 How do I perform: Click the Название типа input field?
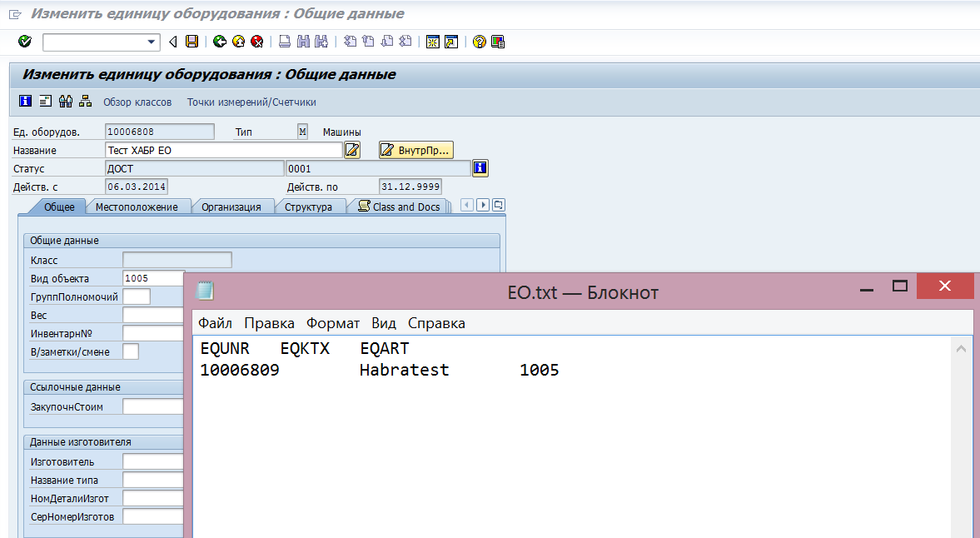[x=154, y=480]
